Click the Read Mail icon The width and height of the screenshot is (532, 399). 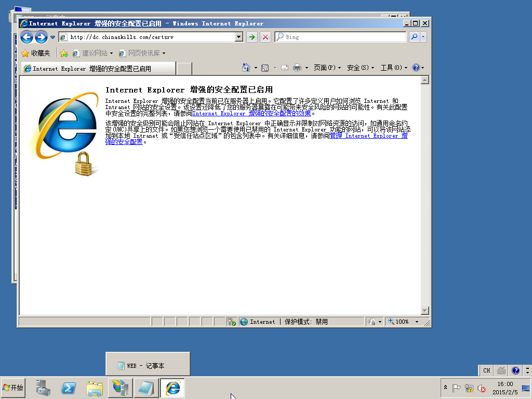click(x=285, y=68)
